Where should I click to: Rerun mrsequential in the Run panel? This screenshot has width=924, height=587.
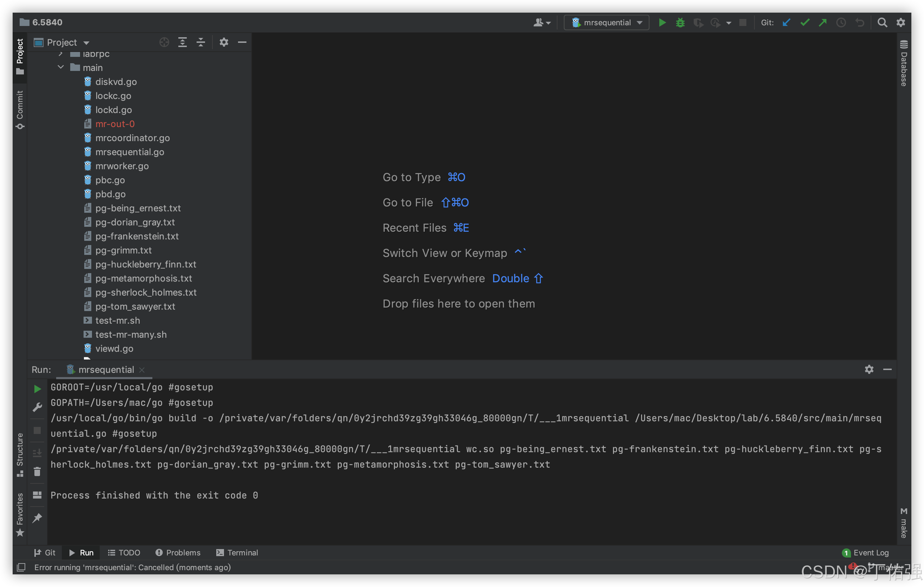pyautogui.click(x=37, y=389)
